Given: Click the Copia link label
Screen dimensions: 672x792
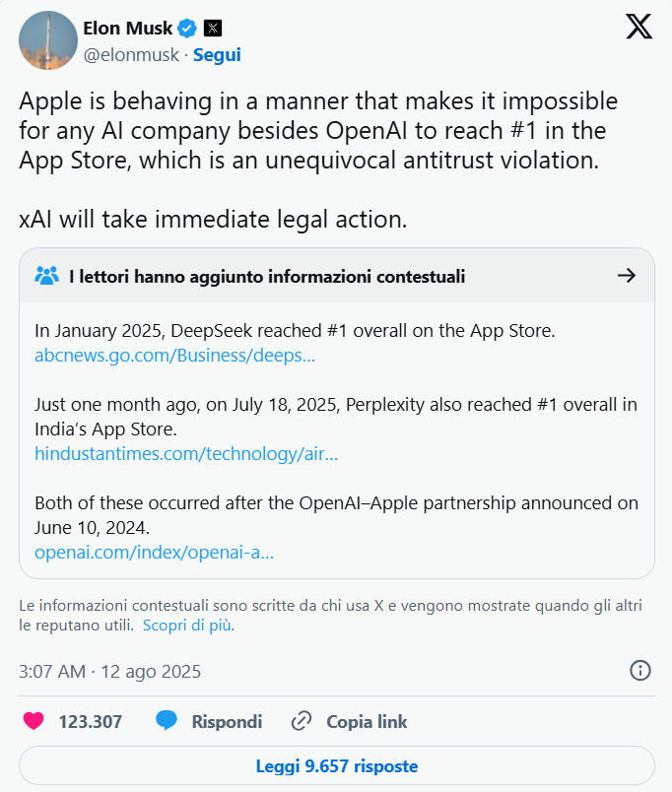Looking at the screenshot, I should coord(367,721).
